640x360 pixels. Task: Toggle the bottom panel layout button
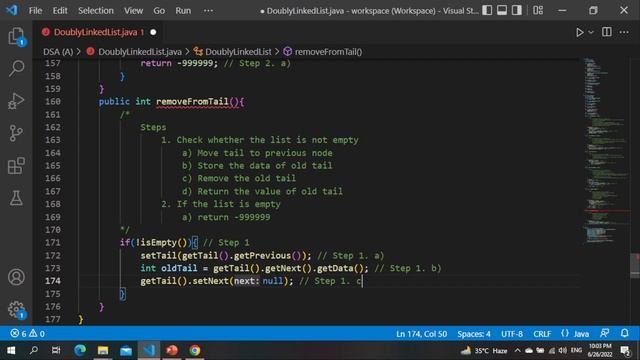502,10
